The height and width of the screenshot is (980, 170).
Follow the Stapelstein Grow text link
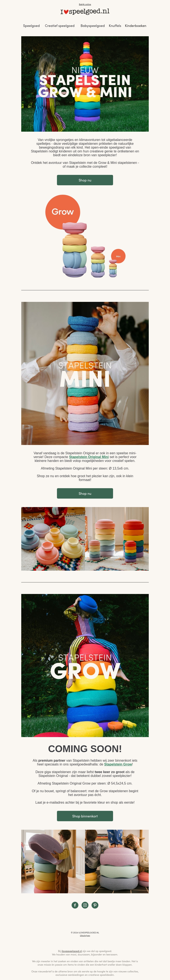[118, 764]
